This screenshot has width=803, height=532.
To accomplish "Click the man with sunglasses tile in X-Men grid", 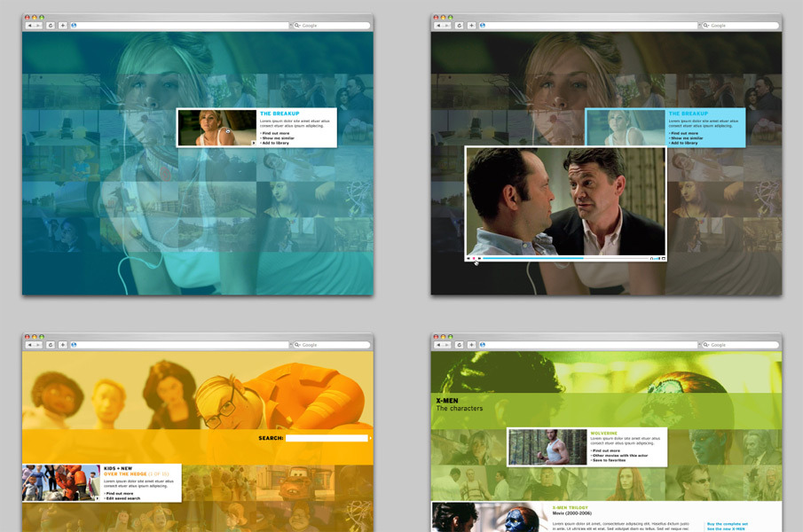I will click(x=704, y=483).
